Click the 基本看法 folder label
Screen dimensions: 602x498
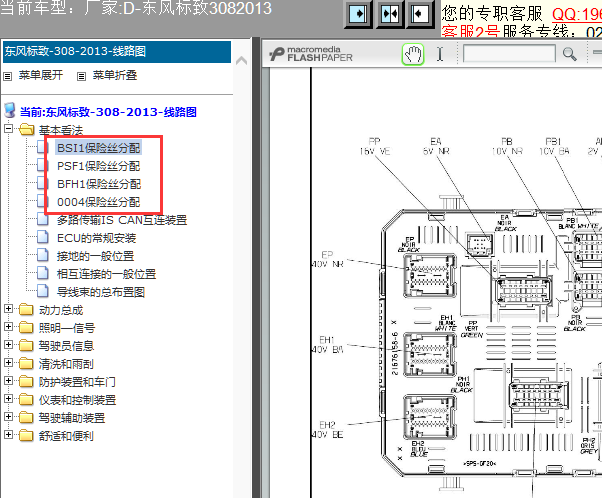pos(61,130)
